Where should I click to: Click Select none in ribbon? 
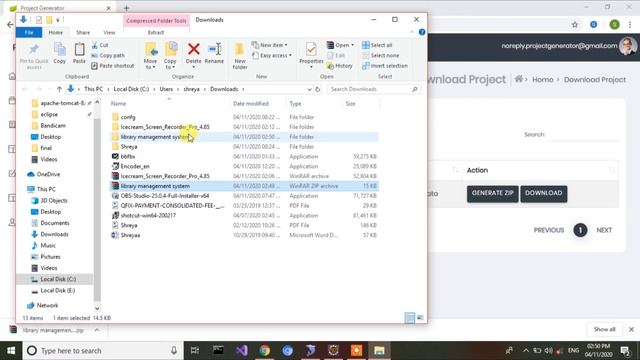pyautogui.click(x=380, y=55)
